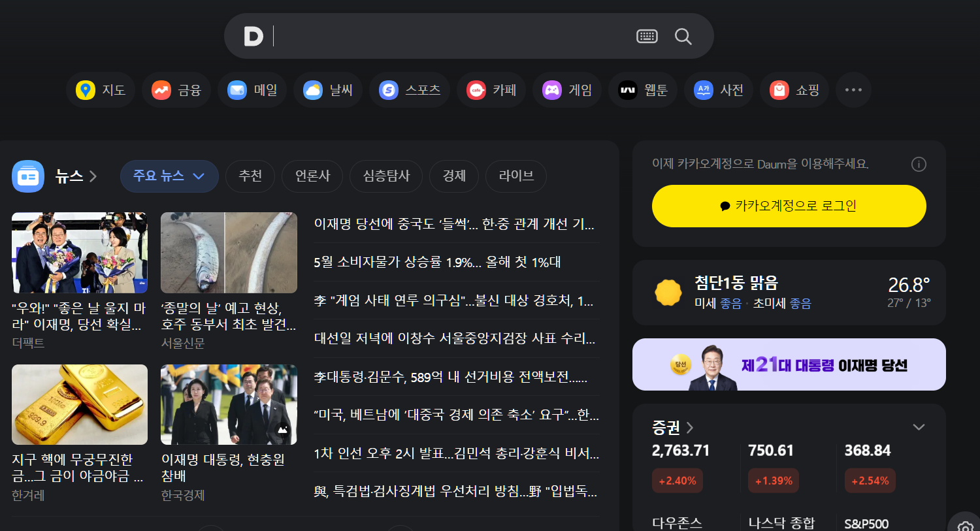The height and width of the screenshot is (531, 980).
Task: Select the 심층탐사 news tab
Action: point(386,176)
